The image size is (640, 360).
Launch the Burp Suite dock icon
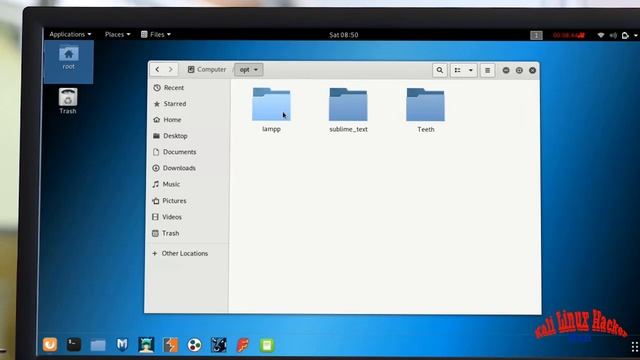[x=170, y=345]
